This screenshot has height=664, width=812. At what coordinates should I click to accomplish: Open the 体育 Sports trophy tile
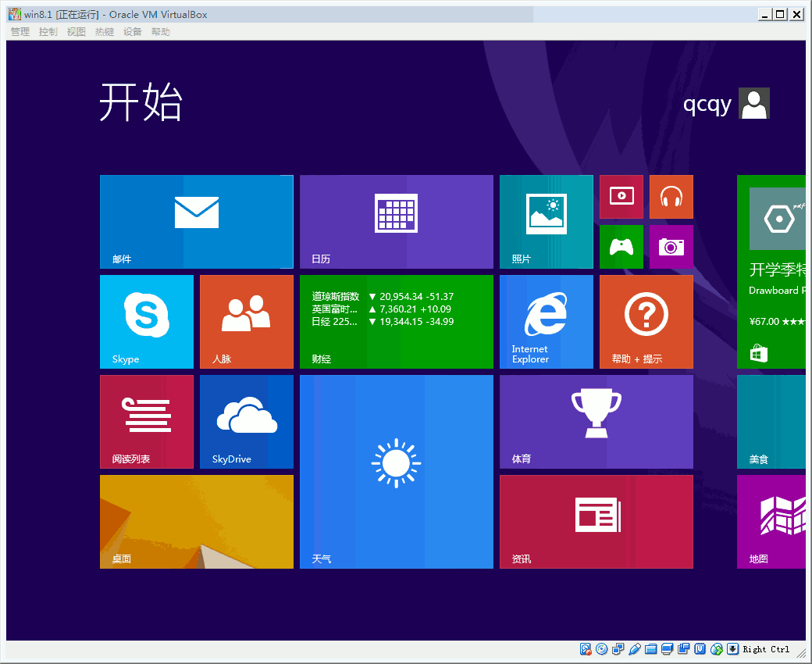596,422
